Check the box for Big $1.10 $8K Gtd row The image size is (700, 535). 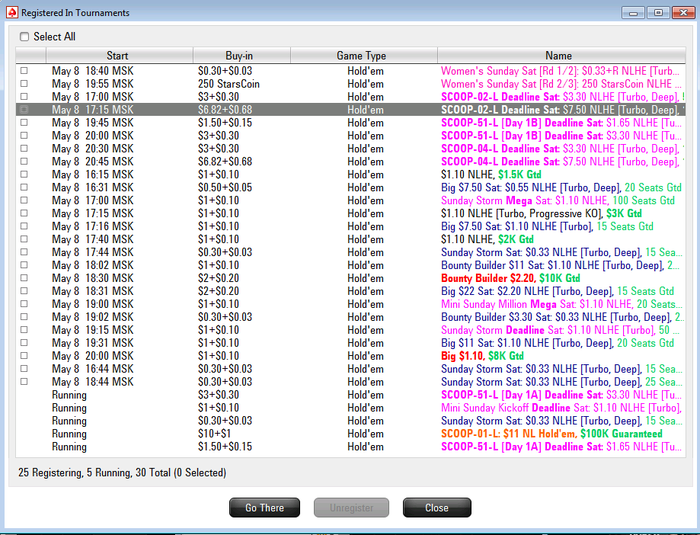tap(24, 355)
